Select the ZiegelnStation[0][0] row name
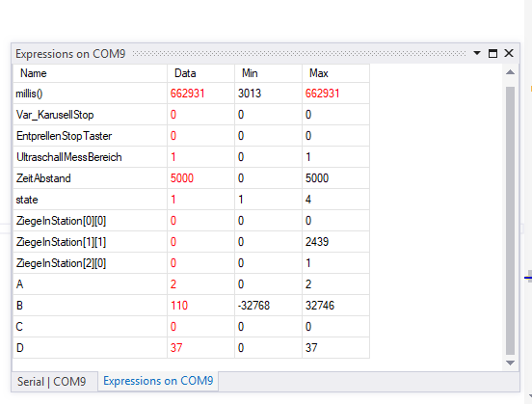The image size is (532, 404). tap(61, 221)
